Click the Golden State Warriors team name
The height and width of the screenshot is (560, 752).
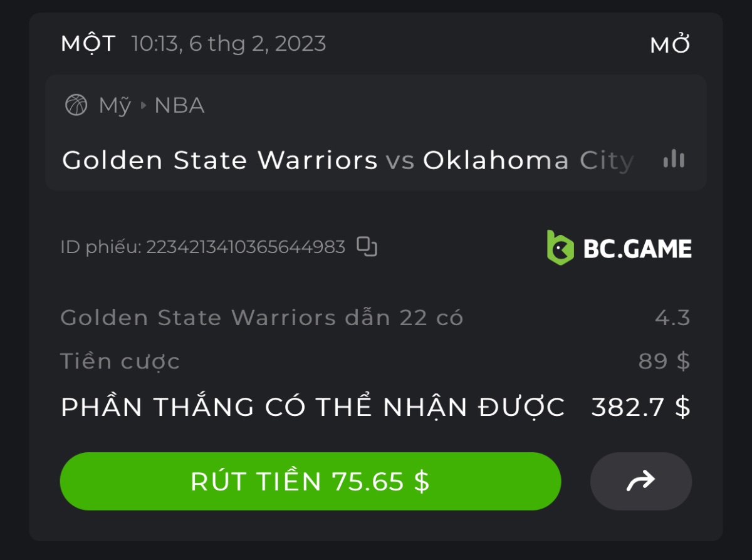(219, 160)
